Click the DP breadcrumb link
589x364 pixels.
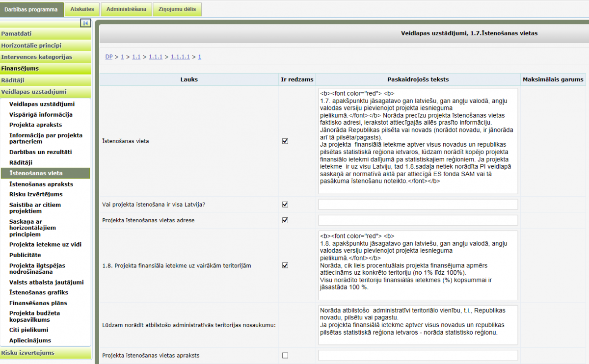point(108,57)
